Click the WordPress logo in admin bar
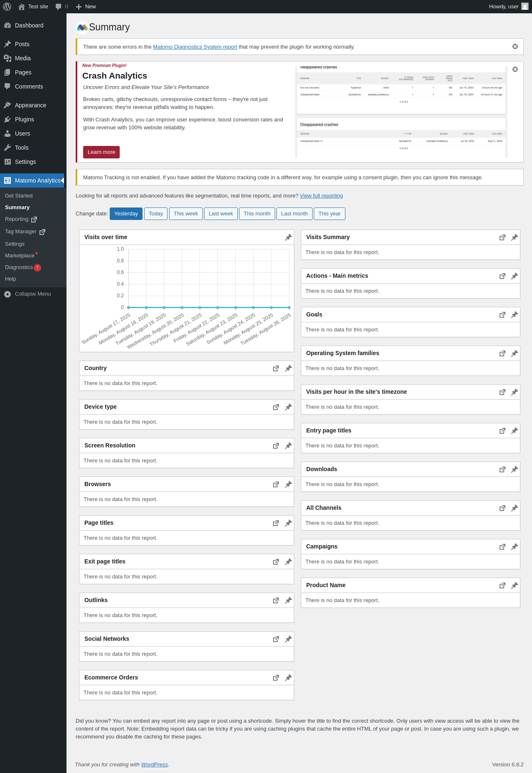Screen dimensions: 532x773 pos(7,7)
